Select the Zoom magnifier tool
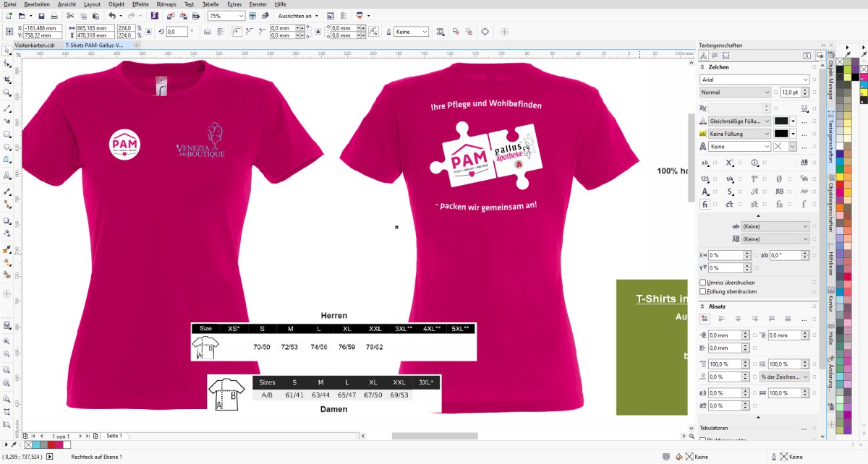Screen dimensions: 868x464 (7, 93)
